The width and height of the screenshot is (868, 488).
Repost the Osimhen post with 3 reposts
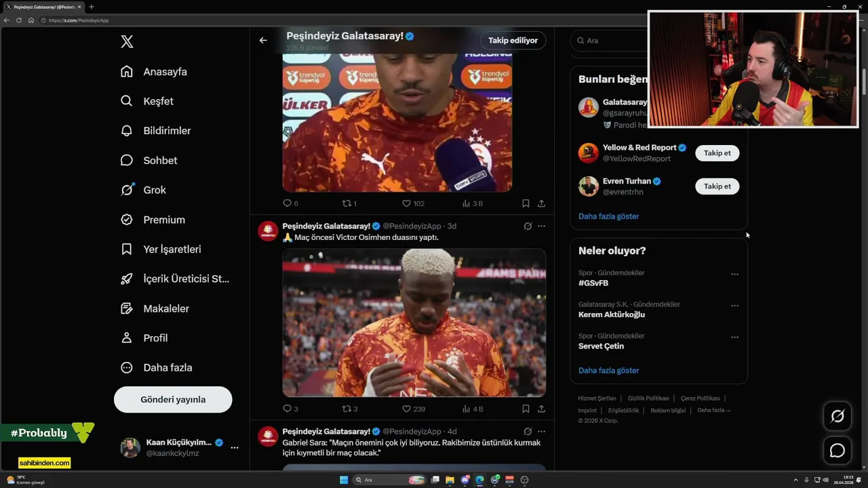[x=349, y=409]
